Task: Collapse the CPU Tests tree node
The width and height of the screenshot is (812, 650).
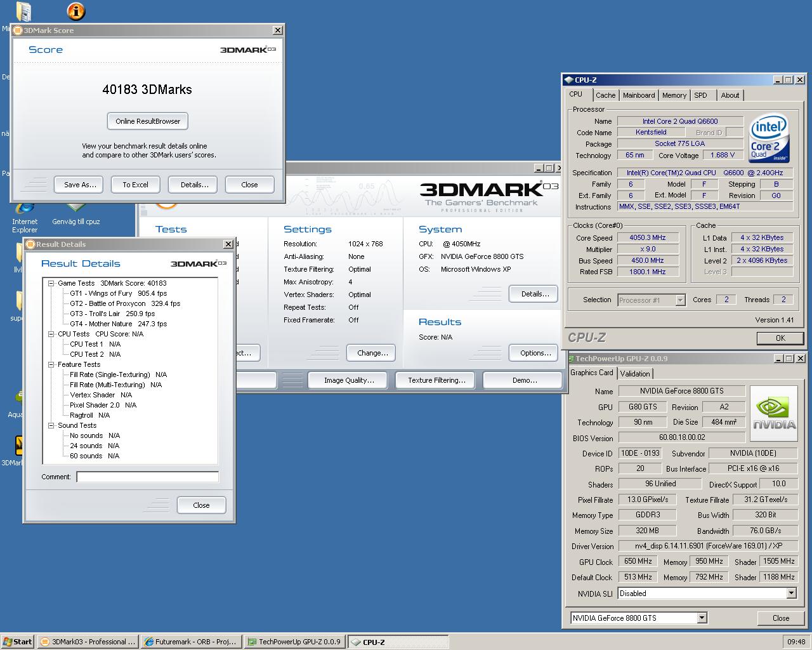Action: point(51,335)
